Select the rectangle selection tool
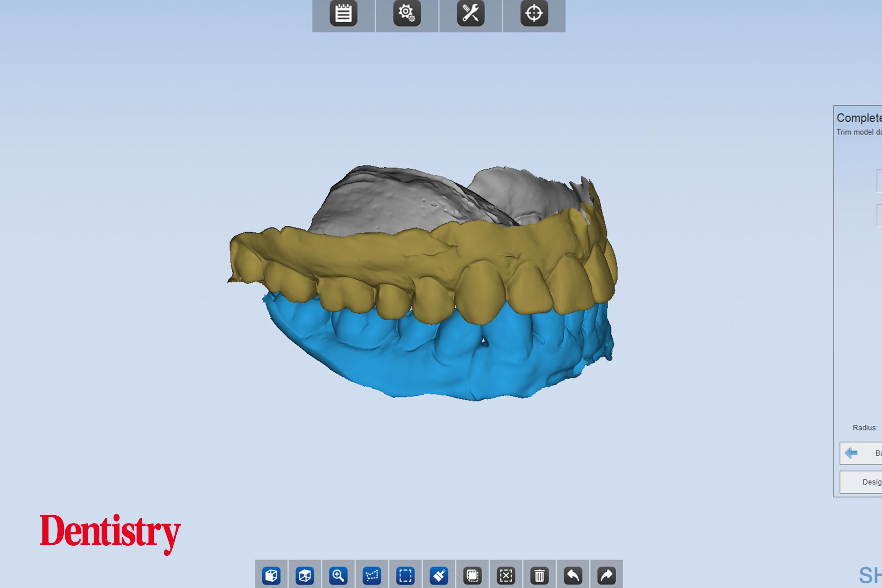Viewport: 882px width, 588px height. (405, 575)
